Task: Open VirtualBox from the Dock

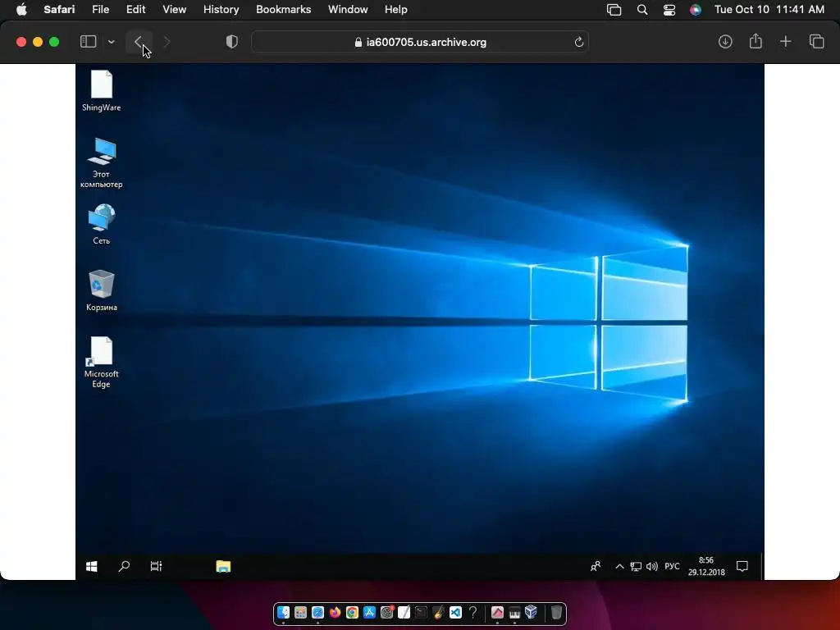Action: click(532, 612)
